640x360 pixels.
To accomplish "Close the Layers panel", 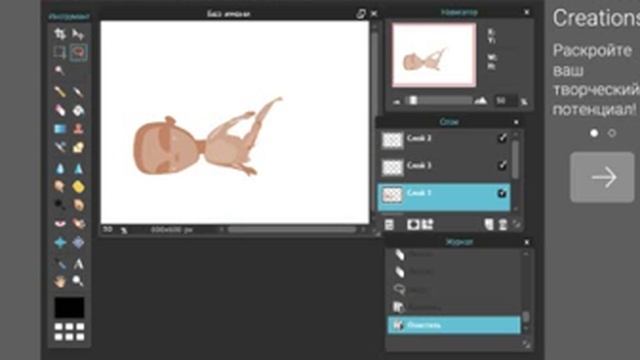I will (516, 122).
